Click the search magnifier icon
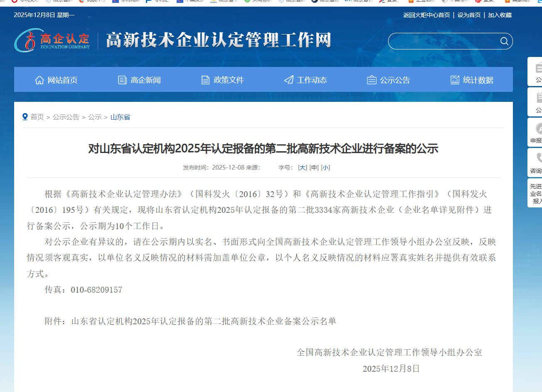Viewport: 542px width, 392px height. point(504,41)
